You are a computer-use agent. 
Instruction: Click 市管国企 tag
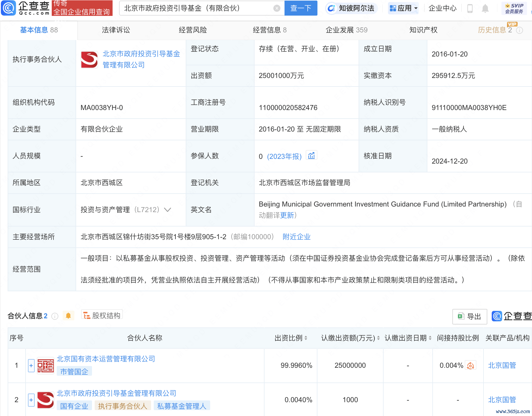pyautogui.click(x=74, y=372)
